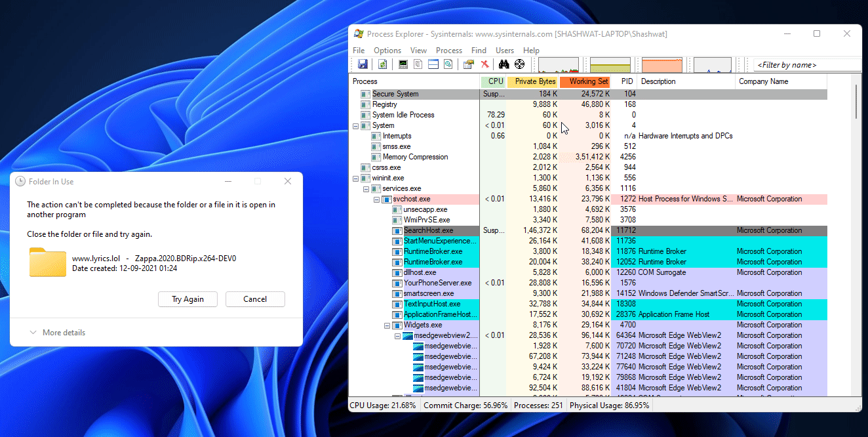
Task: Collapse the Widgets.exe tree node
Action: pyautogui.click(x=387, y=325)
